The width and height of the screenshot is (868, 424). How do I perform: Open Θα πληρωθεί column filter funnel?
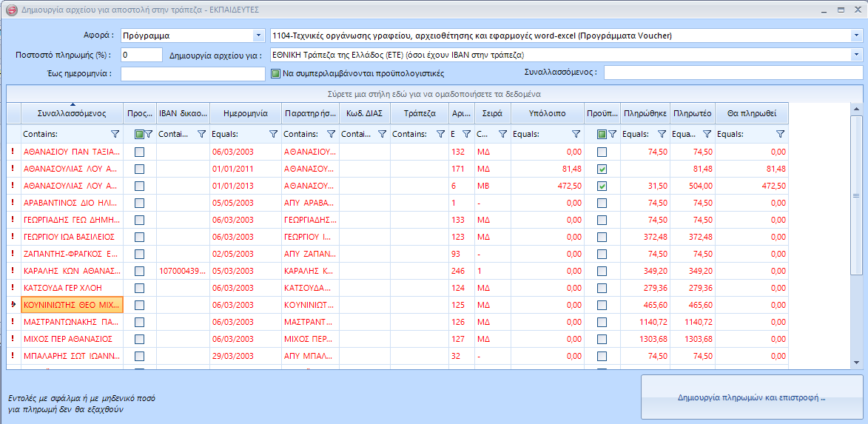tap(780, 134)
